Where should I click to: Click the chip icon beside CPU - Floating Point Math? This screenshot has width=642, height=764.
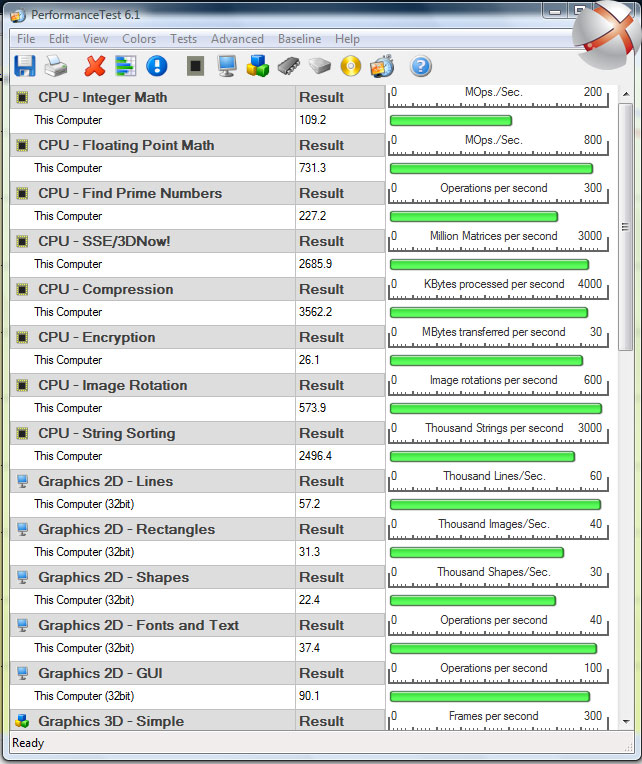(22, 145)
